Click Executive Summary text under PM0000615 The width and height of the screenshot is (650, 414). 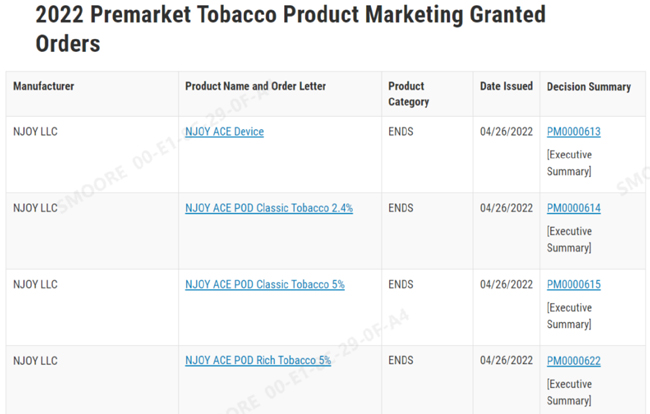pos(569,315)
